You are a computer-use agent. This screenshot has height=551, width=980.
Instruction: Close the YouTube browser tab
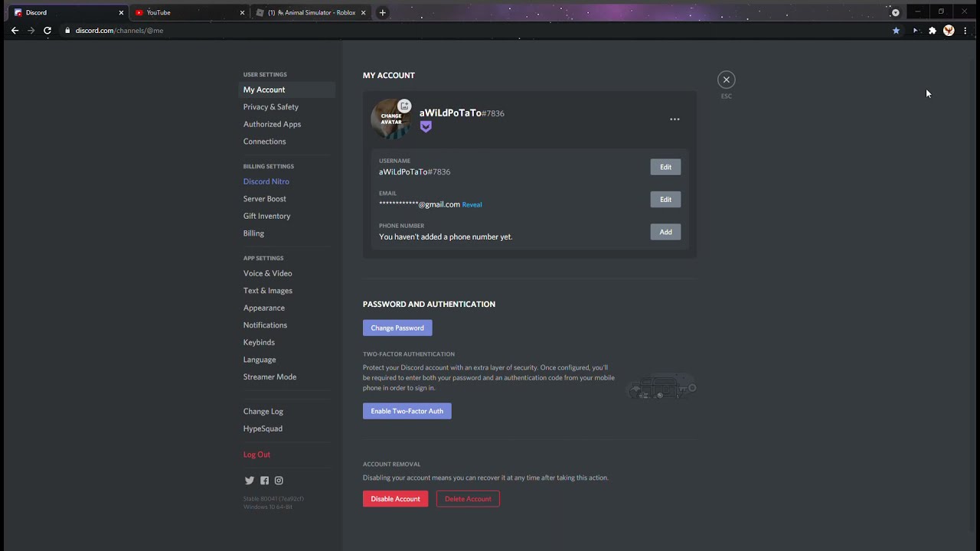tap(242, 12)
